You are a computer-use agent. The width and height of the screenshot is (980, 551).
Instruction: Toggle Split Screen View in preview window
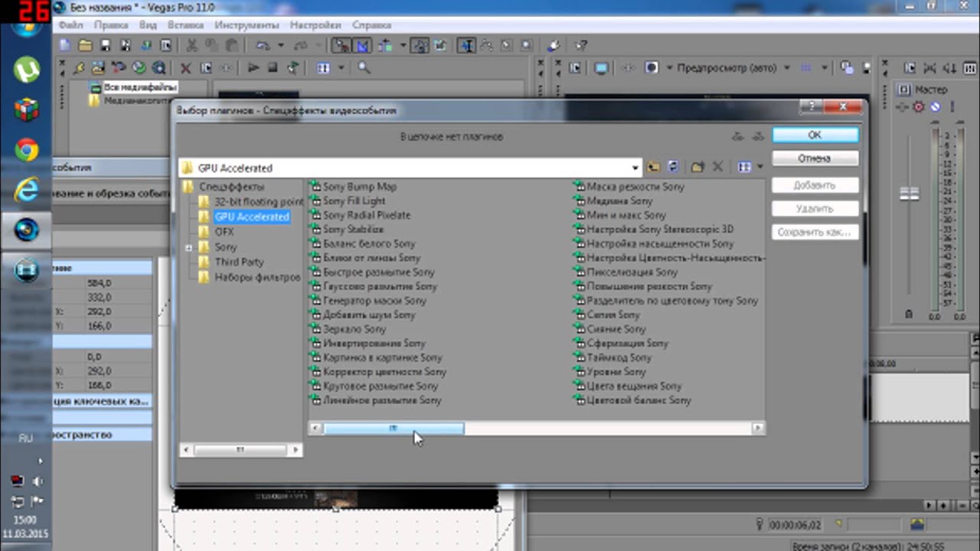(652, 68)
